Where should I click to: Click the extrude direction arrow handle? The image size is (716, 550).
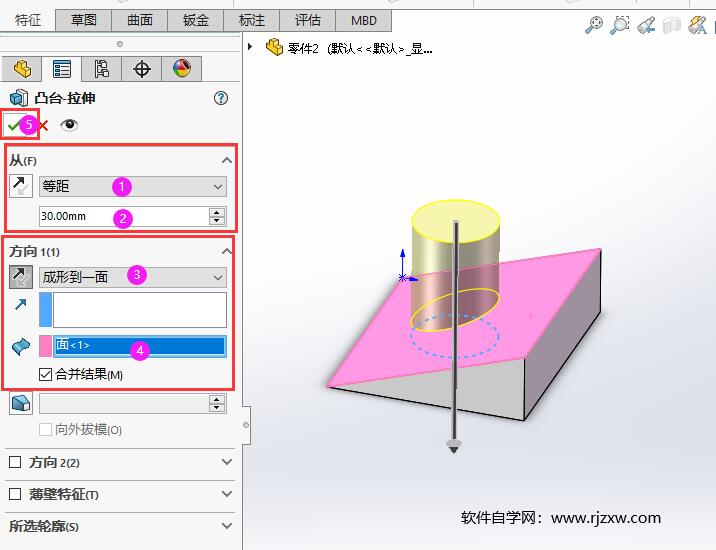(454, 446)
